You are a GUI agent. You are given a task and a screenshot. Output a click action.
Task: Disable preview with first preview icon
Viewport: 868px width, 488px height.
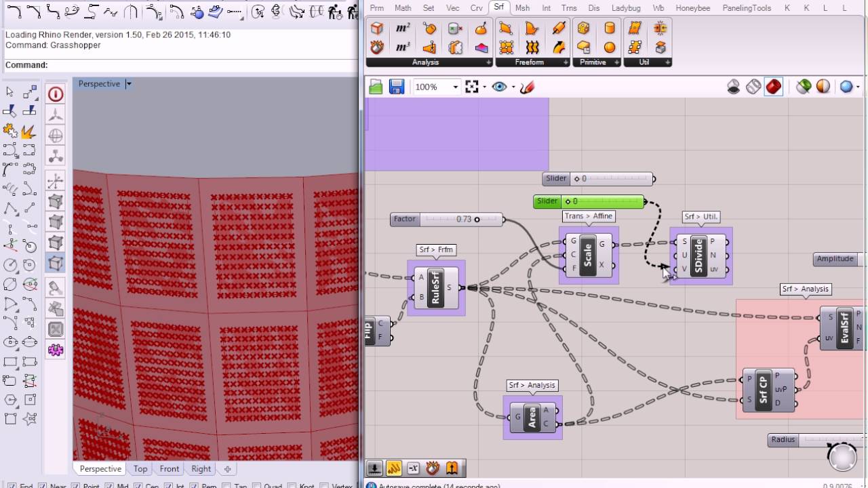(734, 87)
